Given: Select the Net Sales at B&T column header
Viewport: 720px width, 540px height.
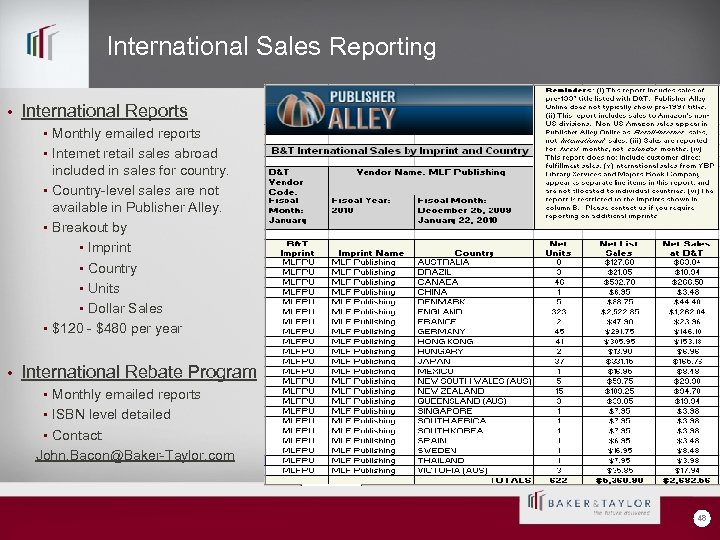Looking at the screenshot, I should [x=686, y=248].
